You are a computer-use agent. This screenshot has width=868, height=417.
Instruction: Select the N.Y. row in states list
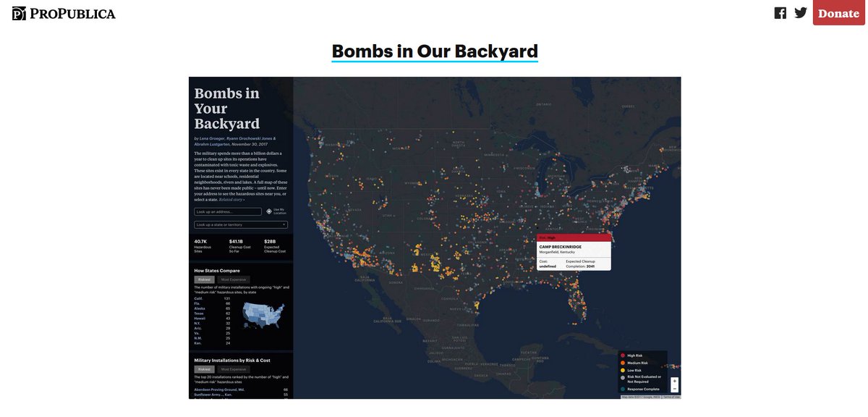coord(212,323)
